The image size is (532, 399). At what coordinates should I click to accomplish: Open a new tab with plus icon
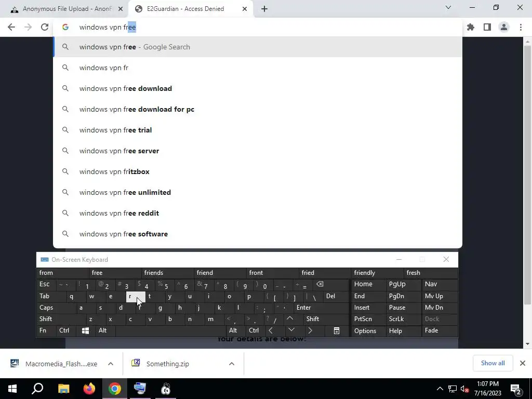click(x=264, y=9)
